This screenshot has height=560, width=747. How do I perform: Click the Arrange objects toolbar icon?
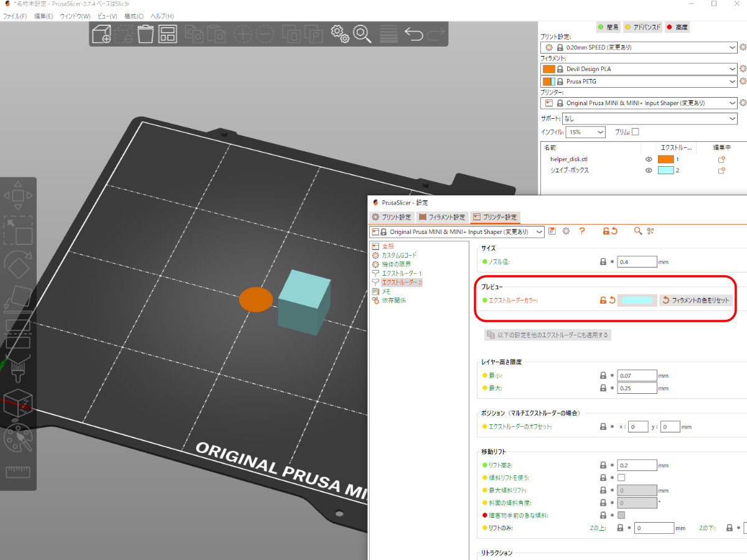[168, 34]
